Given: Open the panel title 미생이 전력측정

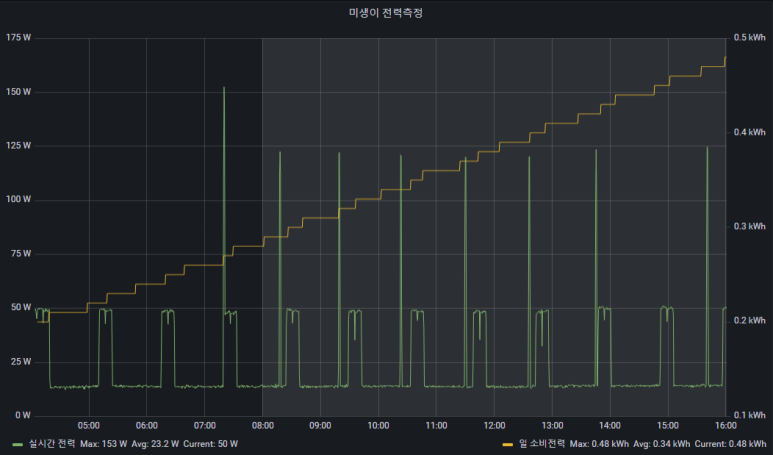Looking at the screenshot, I should point(386,13).
